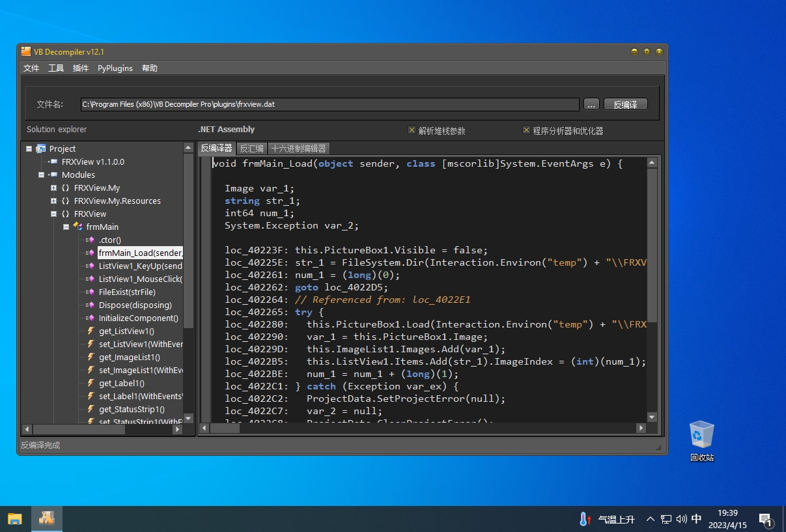Click the VB icon beside Project node
The image size is (786, 532).
(x=41, y=148)
